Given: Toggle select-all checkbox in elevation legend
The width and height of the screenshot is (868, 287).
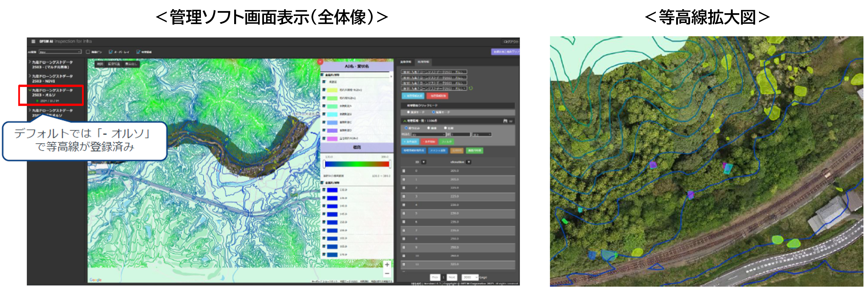Looking at the screenshot, I should pyautogui.click(x=322, y=183).
